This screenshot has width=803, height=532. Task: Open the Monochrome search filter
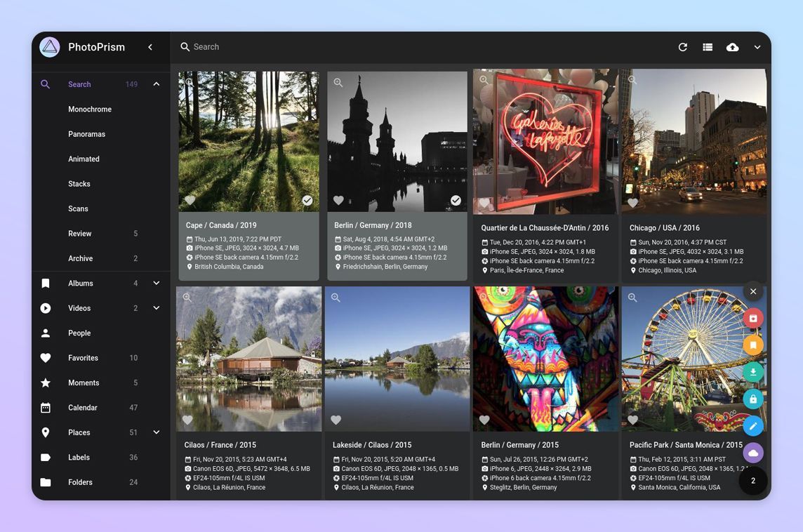(90, 109)
